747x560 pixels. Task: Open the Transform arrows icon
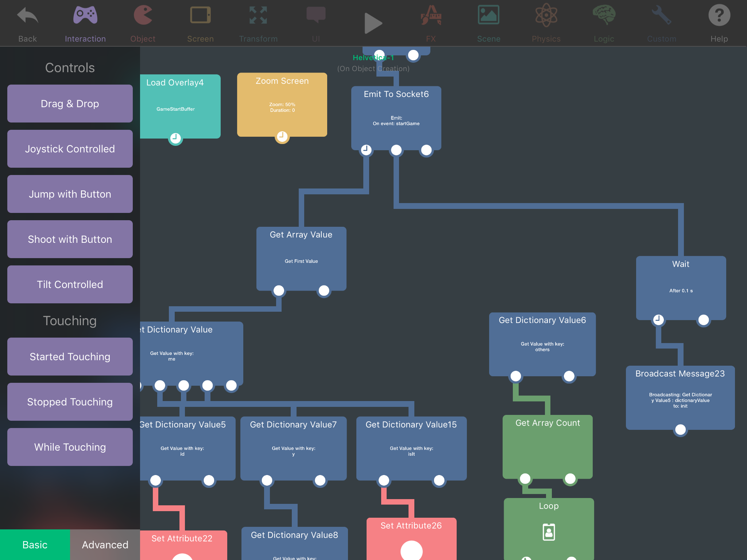tap(258, 15)
